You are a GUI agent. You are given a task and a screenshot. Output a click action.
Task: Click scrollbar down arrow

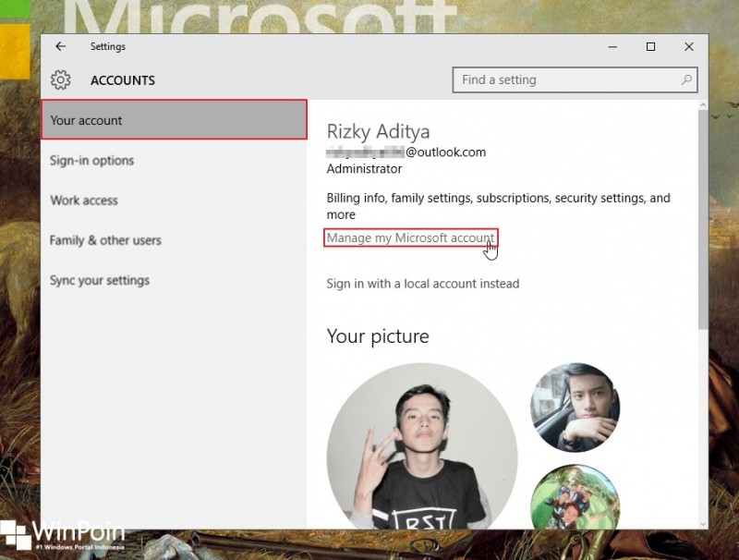pyautogui.click(x=703, y=524)
